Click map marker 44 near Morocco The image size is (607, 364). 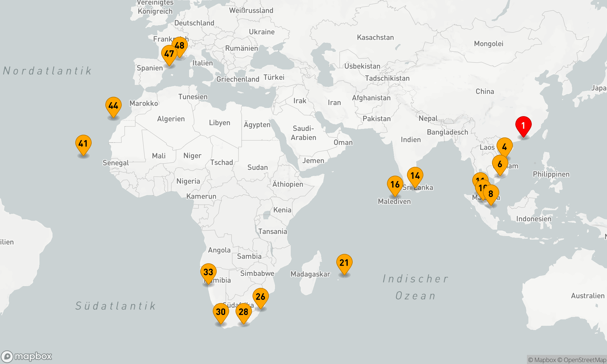tap(113, 106)
